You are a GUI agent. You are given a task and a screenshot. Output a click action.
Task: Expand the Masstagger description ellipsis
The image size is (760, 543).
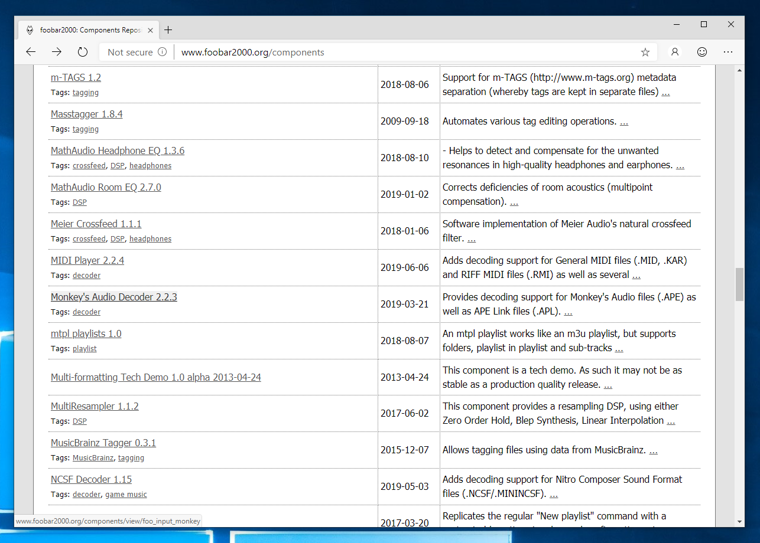(624, 123)
